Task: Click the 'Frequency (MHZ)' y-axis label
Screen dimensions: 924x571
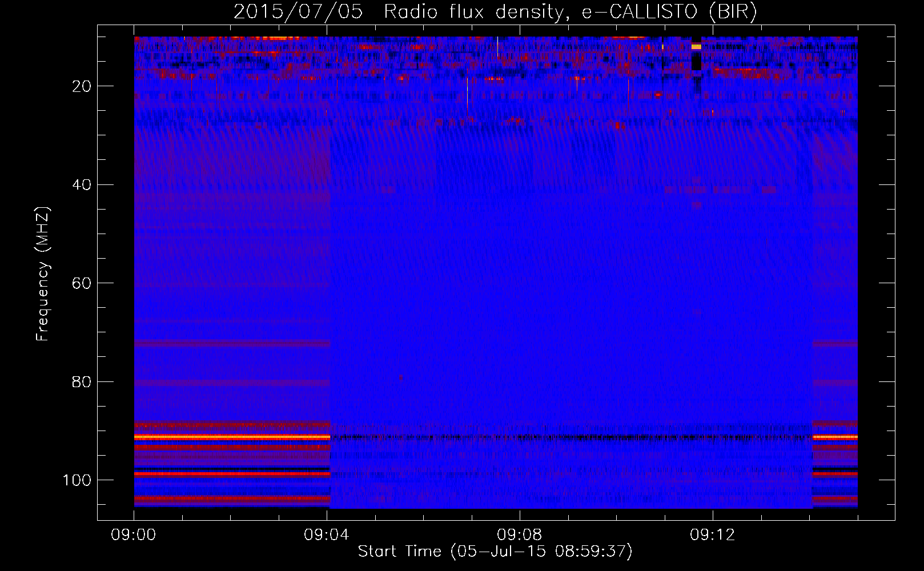Action: [43, 274]
